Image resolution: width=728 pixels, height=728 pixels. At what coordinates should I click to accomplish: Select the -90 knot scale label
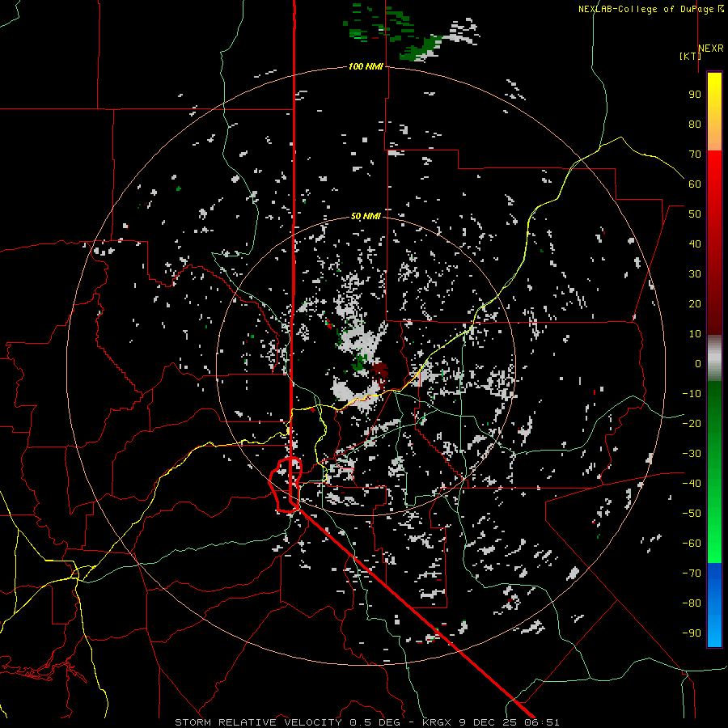click(692, 633)
